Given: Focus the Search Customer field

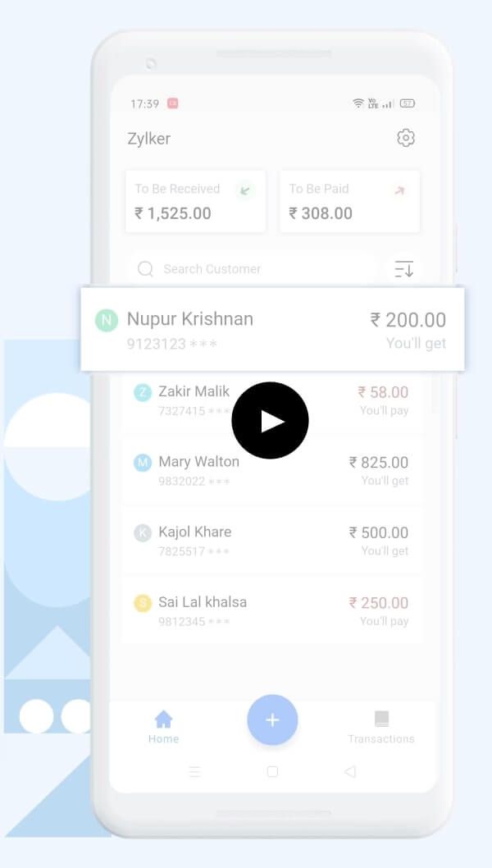Looking at the screenshot, I should tap(252, 269).
